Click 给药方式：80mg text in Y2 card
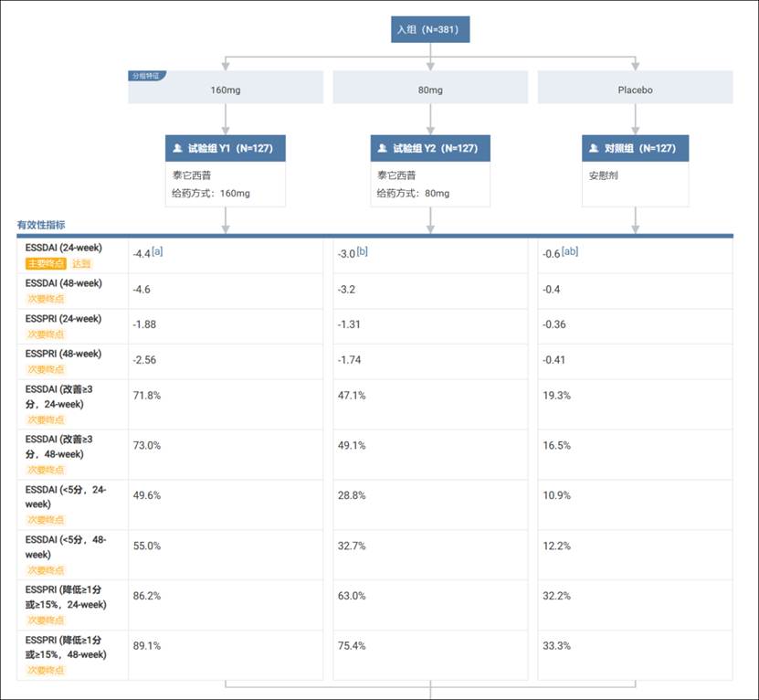The image size is (759, 700). tap(414, 194)
